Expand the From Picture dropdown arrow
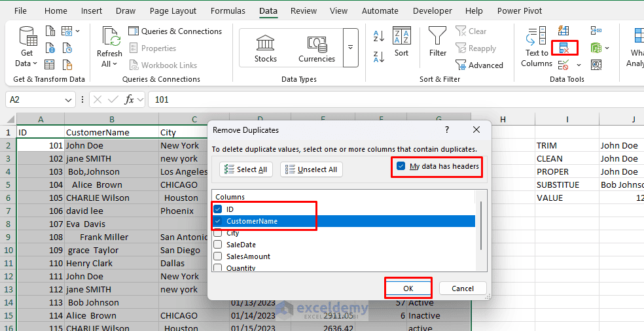This screenshot has height=331, width=644. [78, 31]
